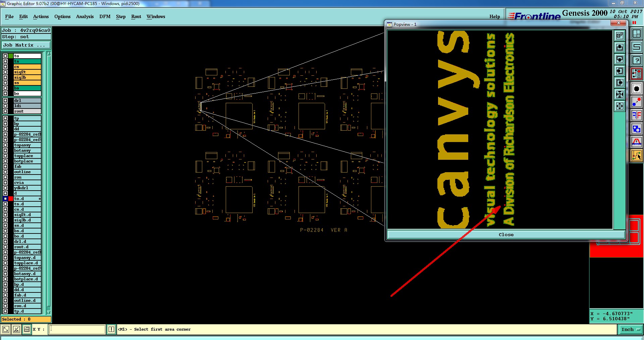Click the red pause indicator near the clock
The image size is (644, 340).
[634, 23]
